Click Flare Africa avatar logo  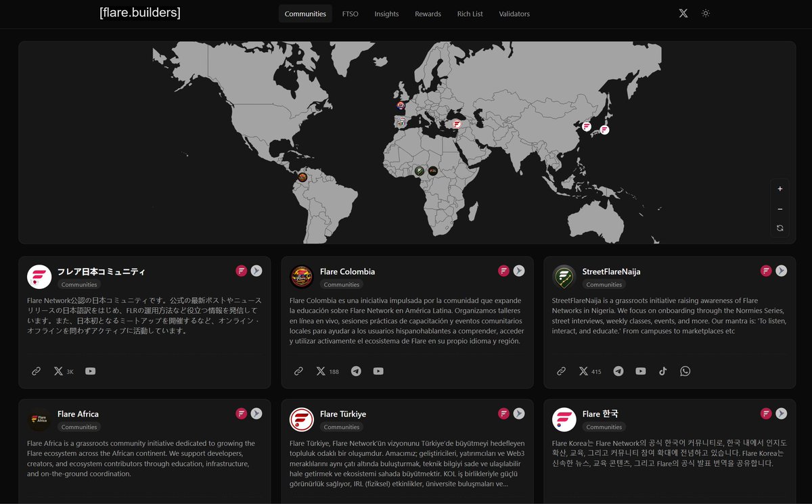click(x=39, y=419)
